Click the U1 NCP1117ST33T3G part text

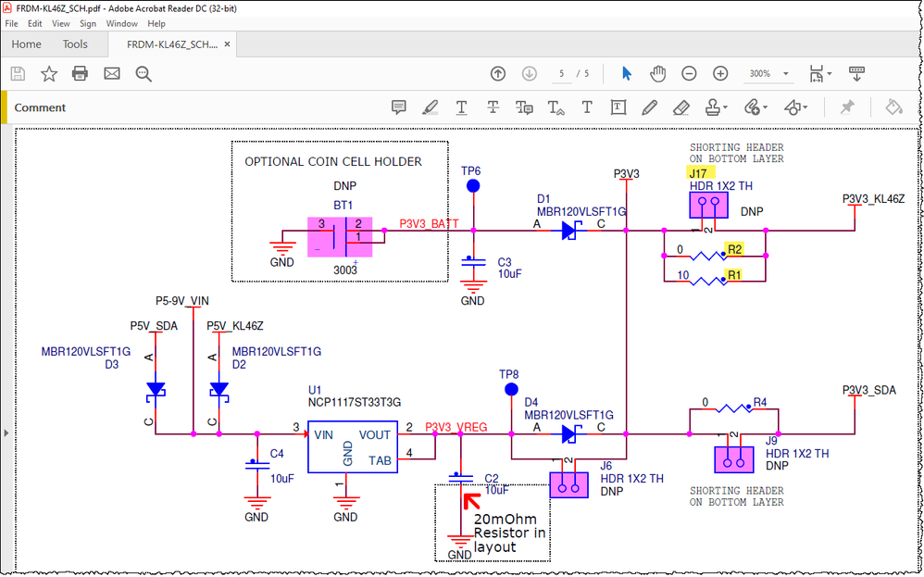click(355, 403)
